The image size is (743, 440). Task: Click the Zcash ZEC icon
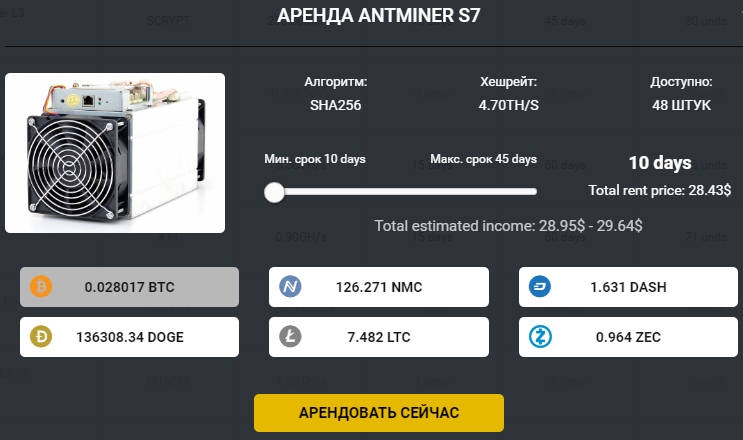[x=540, y=337]
